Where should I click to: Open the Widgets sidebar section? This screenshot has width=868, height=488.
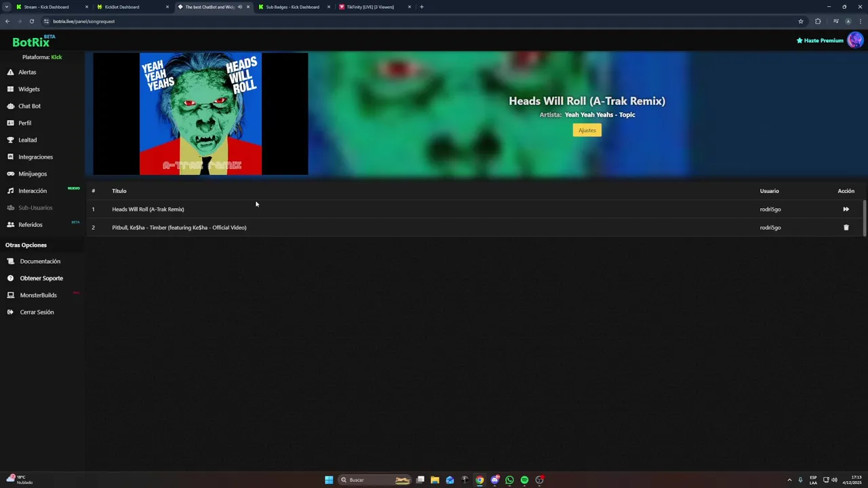24,89
